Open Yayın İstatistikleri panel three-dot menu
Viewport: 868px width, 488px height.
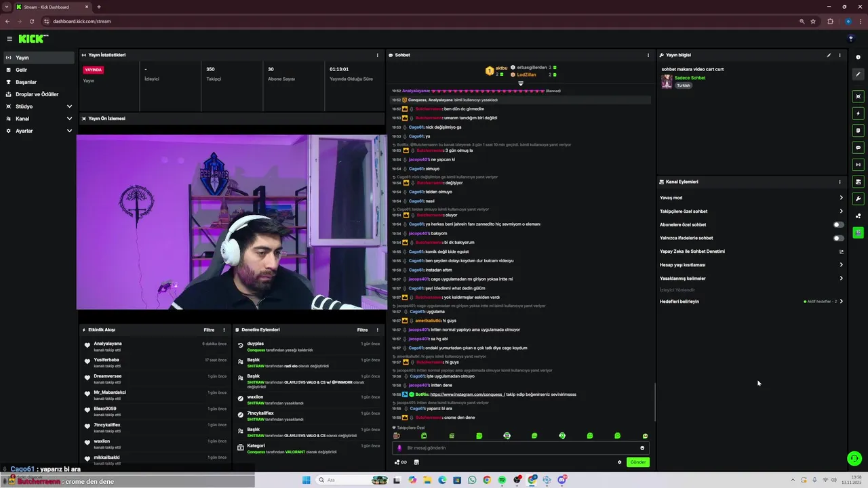378,55
